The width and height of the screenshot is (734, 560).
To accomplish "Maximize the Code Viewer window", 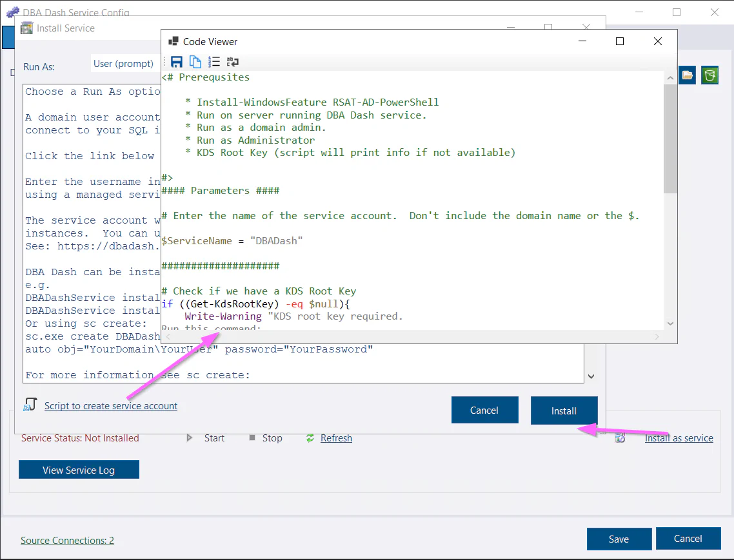I will coord(620,41).
